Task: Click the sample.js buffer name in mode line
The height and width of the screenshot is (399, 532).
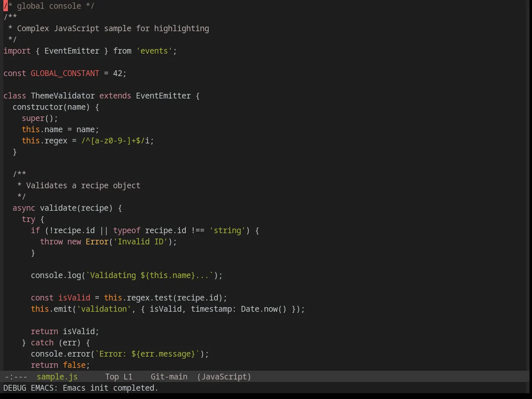Action: pos(57,377)
